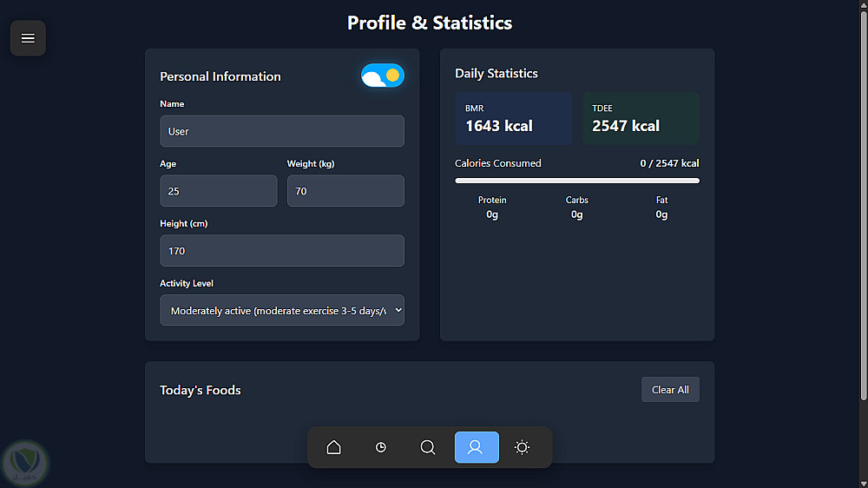Toggle the day/night switch
This screenshot has height=488, width=868.
pos(383,76)
